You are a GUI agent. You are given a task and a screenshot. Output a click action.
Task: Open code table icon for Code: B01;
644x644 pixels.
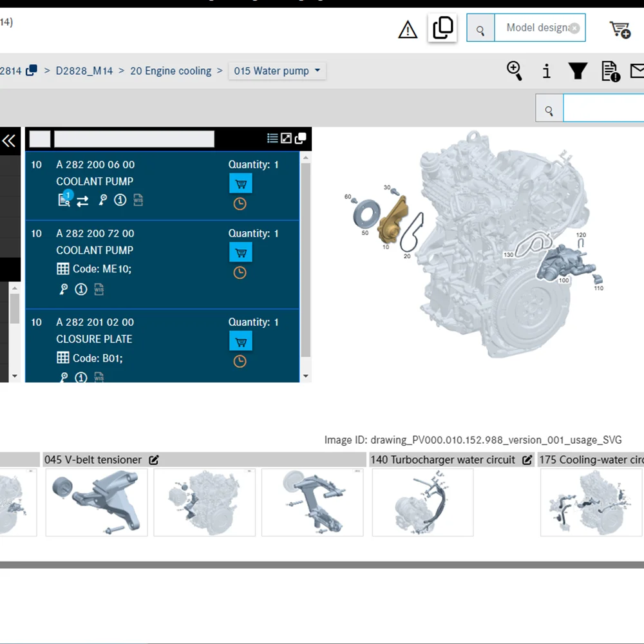pos(63,357)
